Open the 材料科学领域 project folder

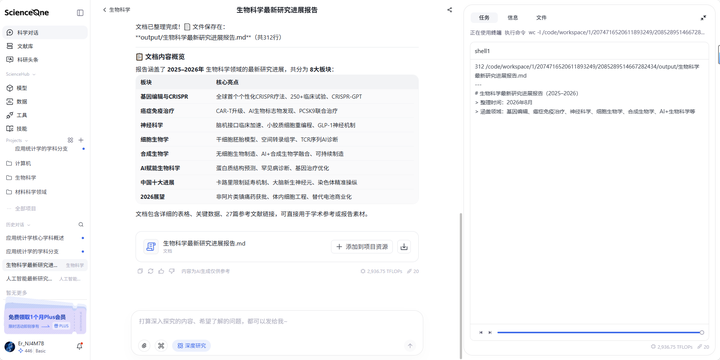click(x=45, y=192)
